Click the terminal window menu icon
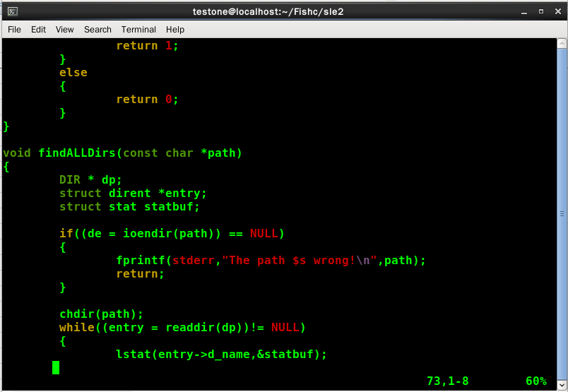 point(12,11)
